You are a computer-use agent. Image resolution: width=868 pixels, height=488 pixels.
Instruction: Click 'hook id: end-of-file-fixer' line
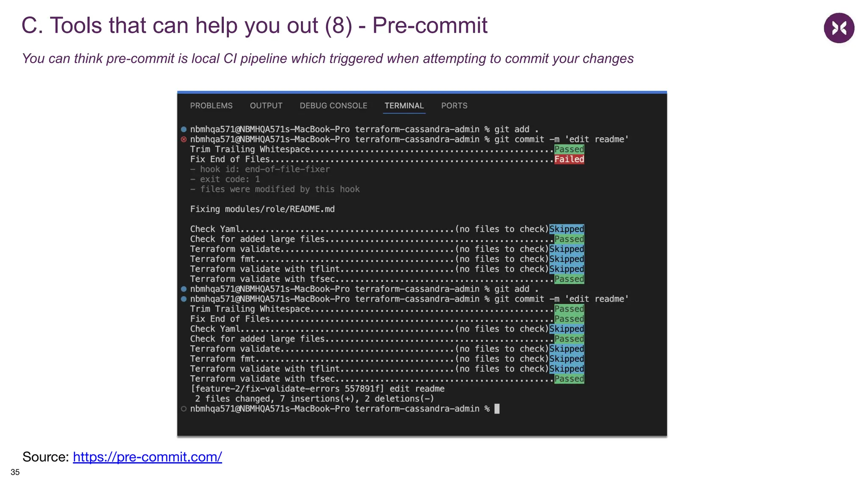click(x=260, y=169)
